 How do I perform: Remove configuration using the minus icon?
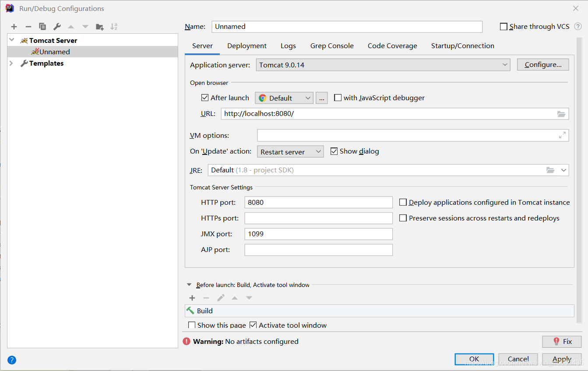(x=28, y=27)
